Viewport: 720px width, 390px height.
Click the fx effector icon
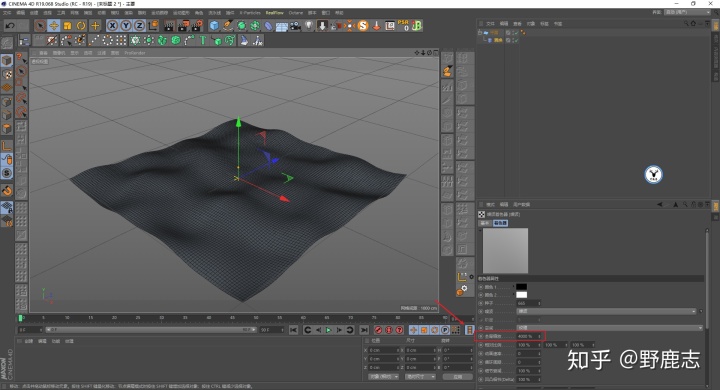point(258,41)
